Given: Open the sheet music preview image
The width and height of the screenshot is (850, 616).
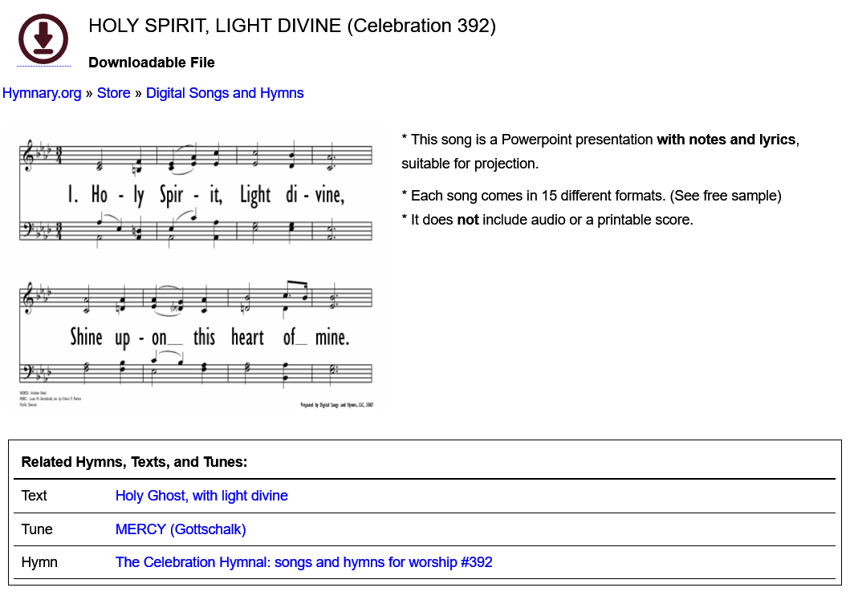Looking at the screenshot, I should click(x=196, y=268).
